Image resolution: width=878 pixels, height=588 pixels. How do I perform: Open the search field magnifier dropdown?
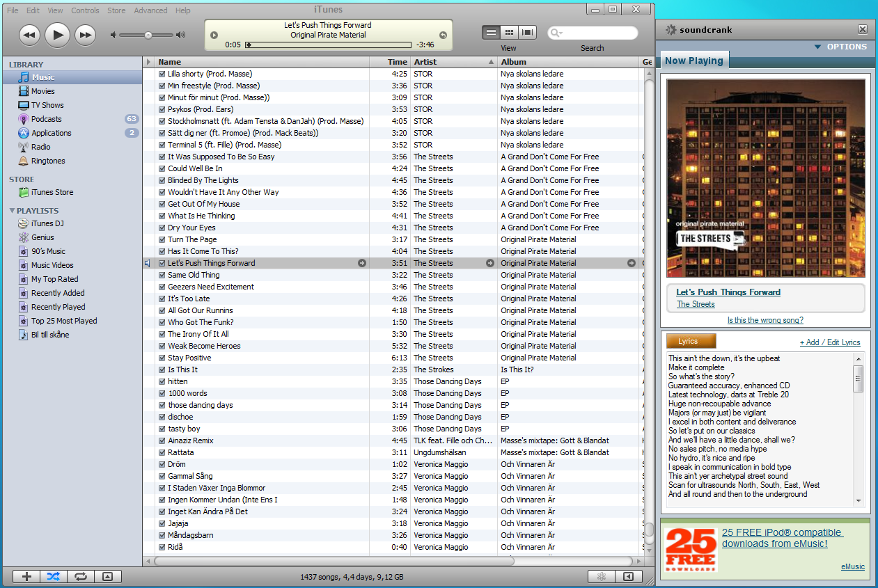coord(556,33)
